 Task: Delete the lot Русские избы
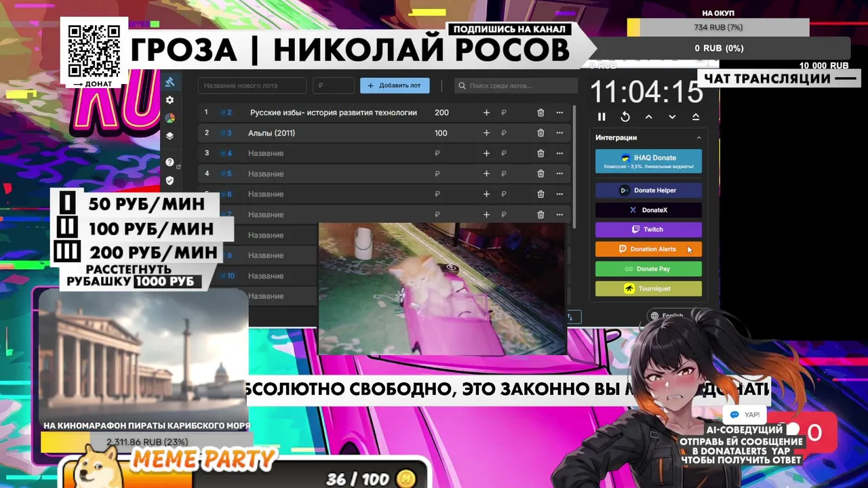click(540, 113)
